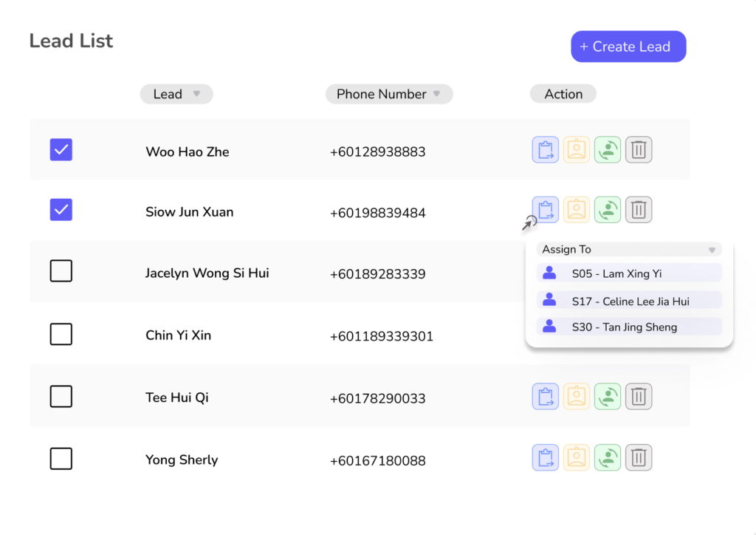Open contact card icon for Yong Sherly
The width and height of the screenshot is (756, 535).
(577, 458)
